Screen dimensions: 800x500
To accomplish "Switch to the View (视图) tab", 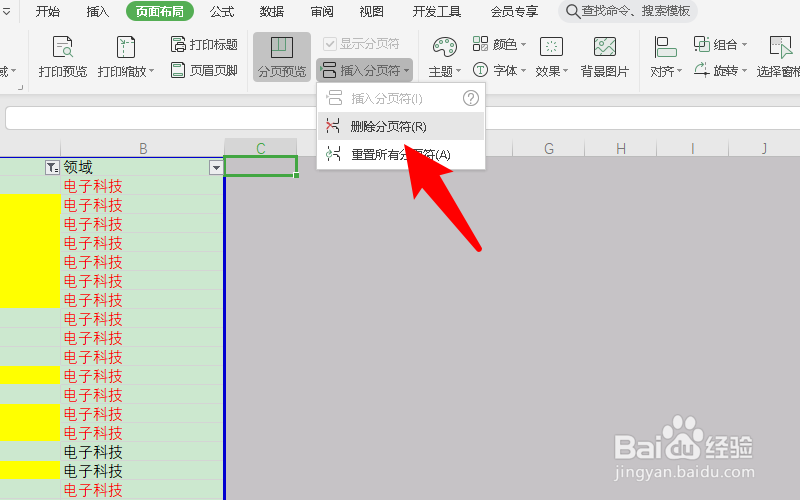I will [371, 11].
